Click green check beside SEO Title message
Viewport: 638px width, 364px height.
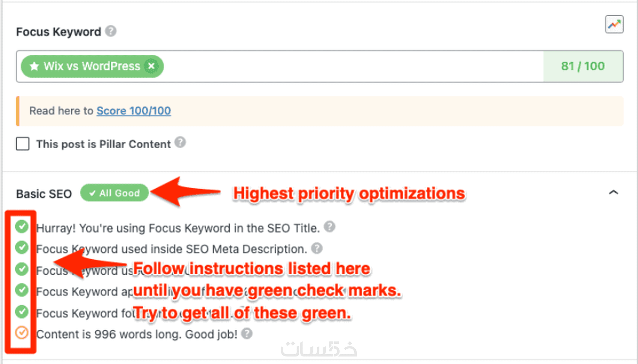coord(22,226)
